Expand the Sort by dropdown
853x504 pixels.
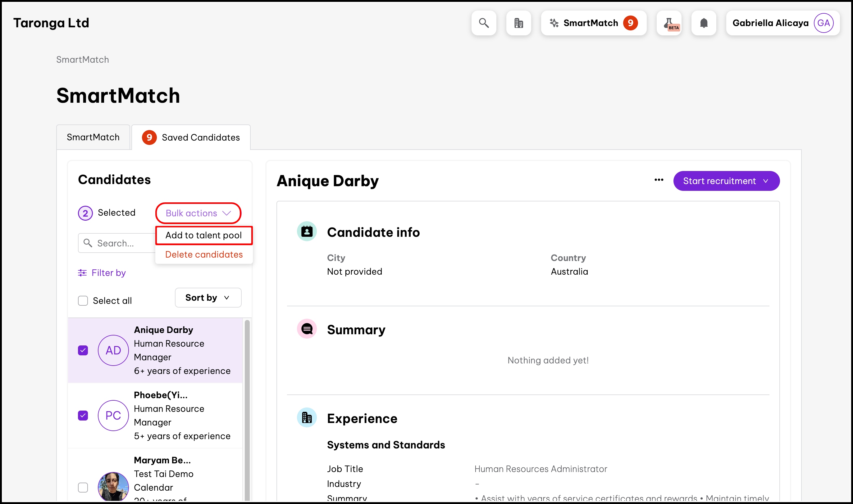pos(208,298)
